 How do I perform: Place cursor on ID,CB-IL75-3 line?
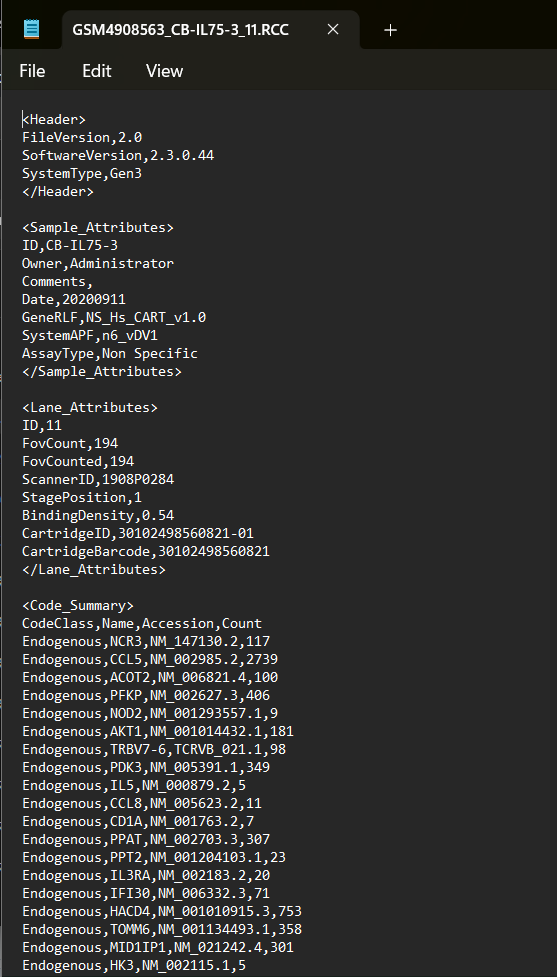pyautogui.click(x=70, y=245)
